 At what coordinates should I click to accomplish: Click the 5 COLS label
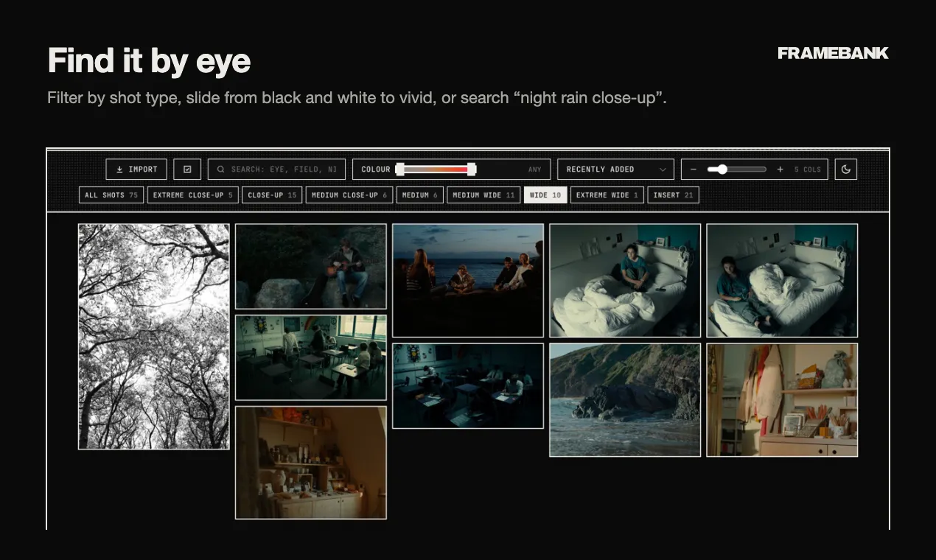[x=808, y=169]
